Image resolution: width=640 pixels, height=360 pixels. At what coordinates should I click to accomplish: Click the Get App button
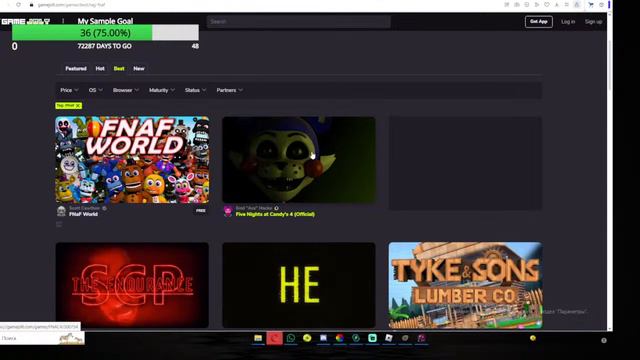tap(539, 22)
